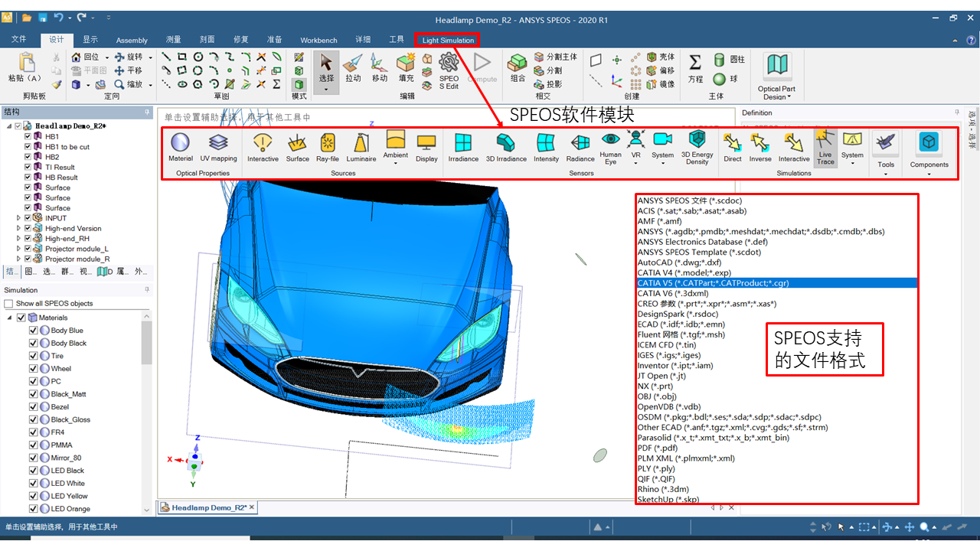Click the 圆柱 cylinder button
Viewport: 980px width, 551px height.
[729, 59]
